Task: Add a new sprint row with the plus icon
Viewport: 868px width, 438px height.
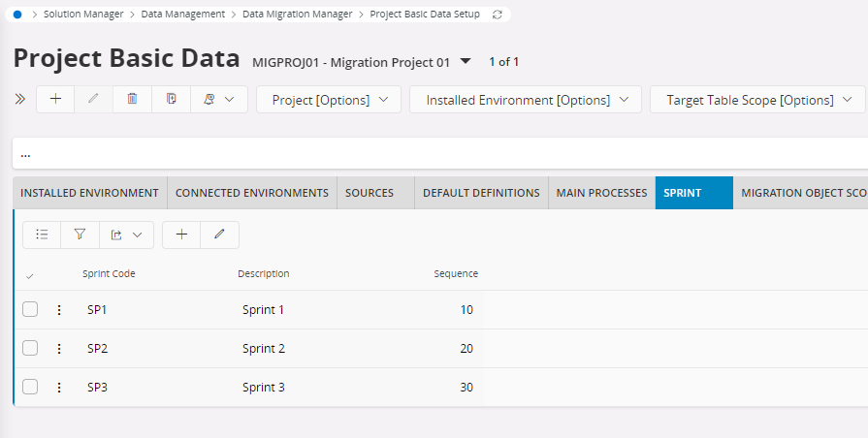Action: pos(181,235)
